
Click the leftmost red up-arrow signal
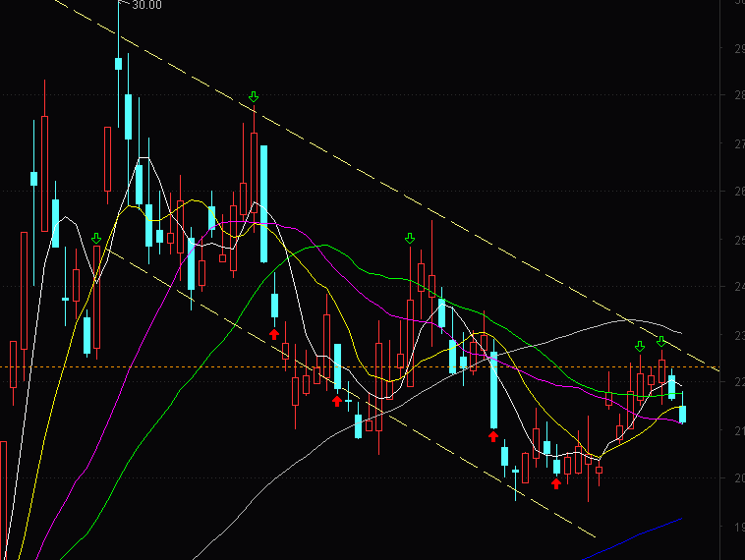coord(274,334)
